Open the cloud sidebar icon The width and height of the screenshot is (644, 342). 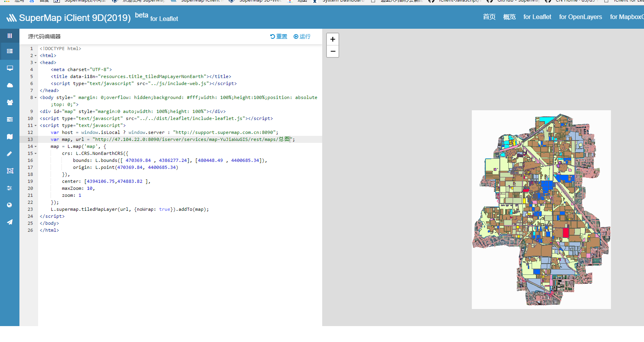coord(10,85)
